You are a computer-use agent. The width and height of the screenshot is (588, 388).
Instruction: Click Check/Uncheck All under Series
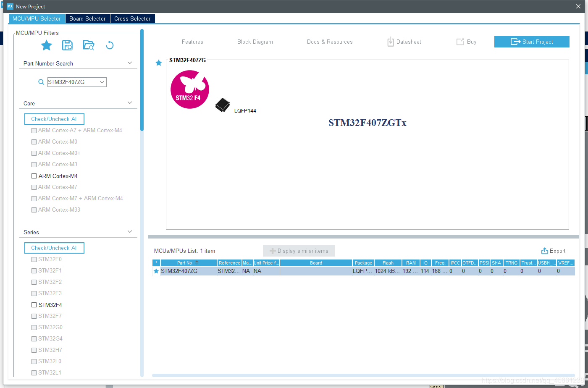(54, 248)
